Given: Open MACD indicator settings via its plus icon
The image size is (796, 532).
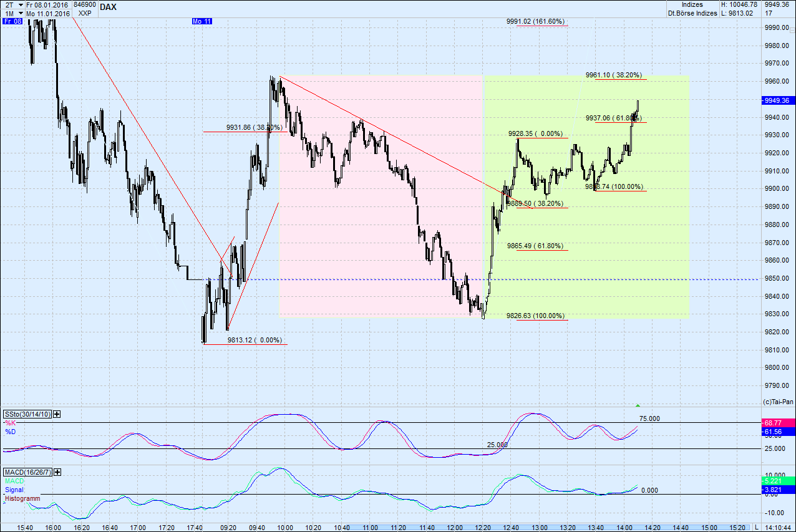Looking at the screenshot, I should coord(57,472).
